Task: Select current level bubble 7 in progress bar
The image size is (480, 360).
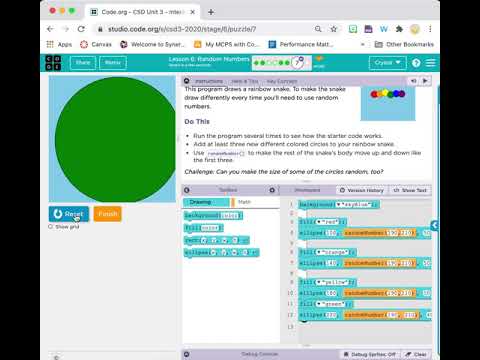Action: 296,63
